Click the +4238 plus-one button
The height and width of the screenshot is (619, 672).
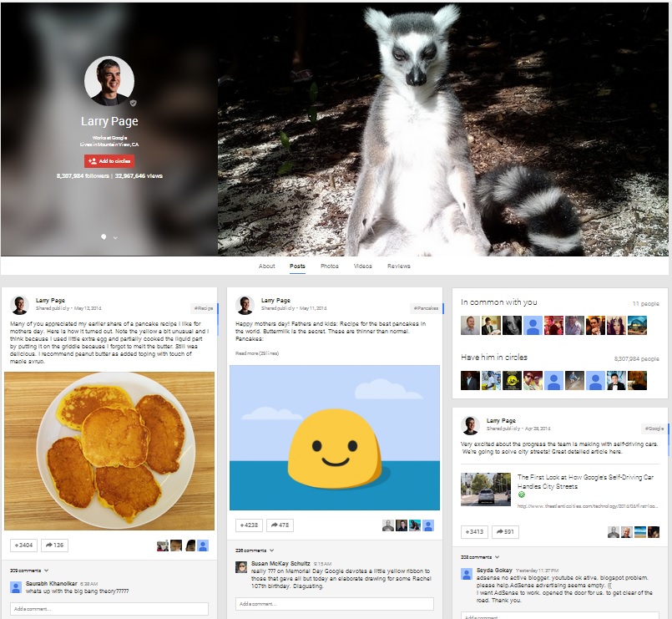(x=249, y=525)
